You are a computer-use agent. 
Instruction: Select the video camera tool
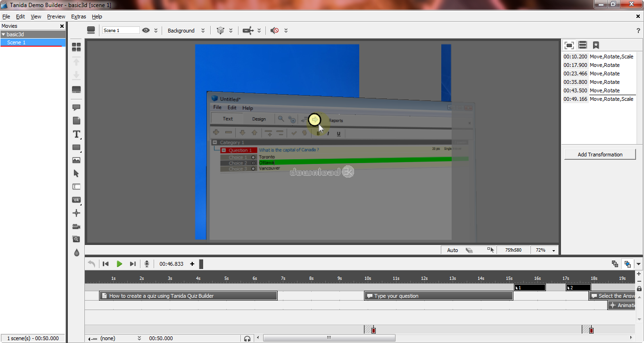pos(76,226)
